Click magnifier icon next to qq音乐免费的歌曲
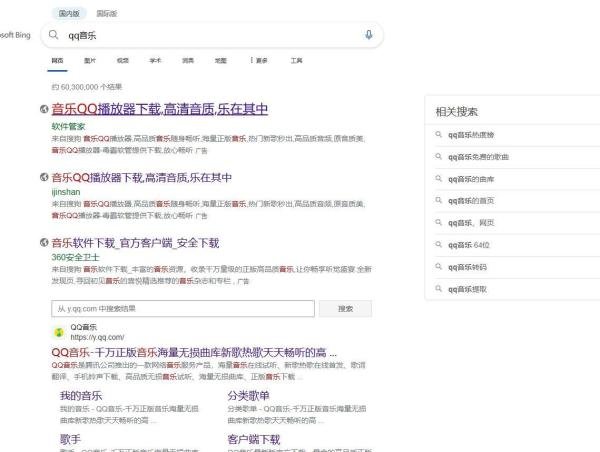Screen dimensions: 600x452 439,157
